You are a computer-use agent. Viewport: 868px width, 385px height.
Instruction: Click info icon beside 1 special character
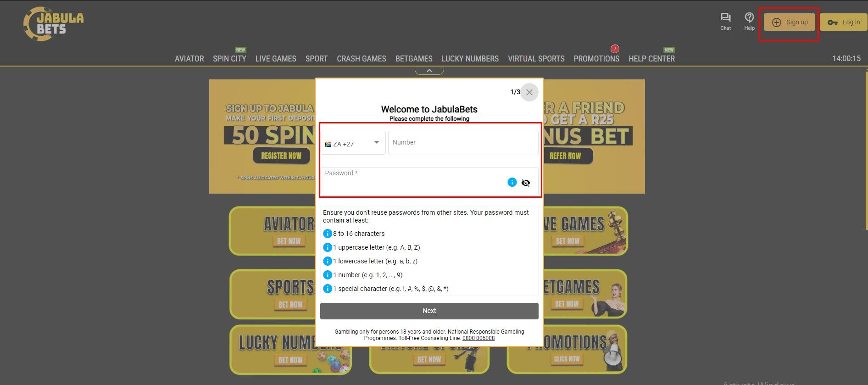[x=328, y=289]
